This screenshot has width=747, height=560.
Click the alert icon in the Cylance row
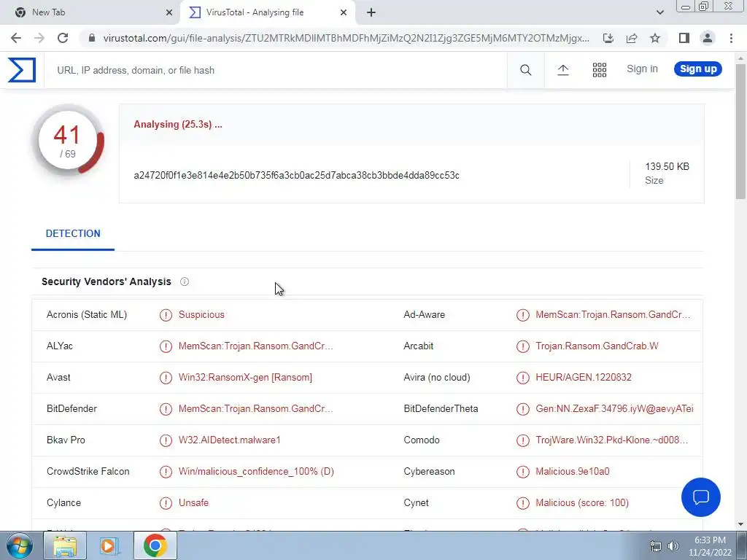coord(166,503)
